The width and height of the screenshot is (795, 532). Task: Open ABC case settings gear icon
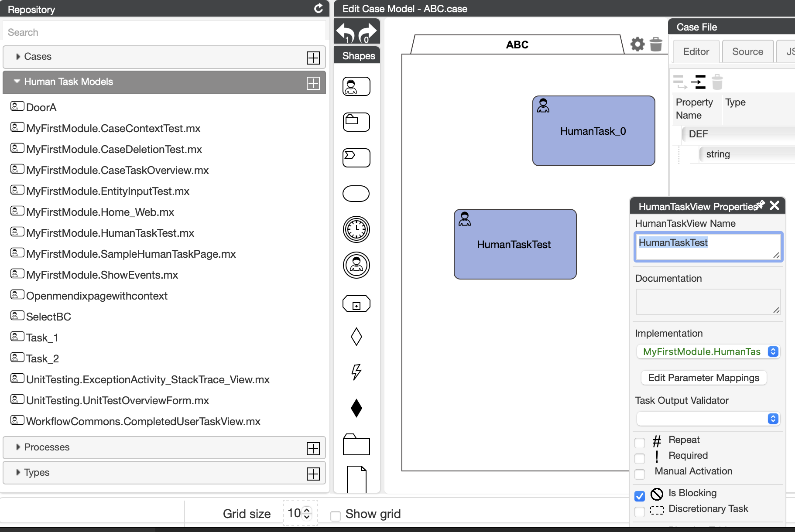point(637,44)
